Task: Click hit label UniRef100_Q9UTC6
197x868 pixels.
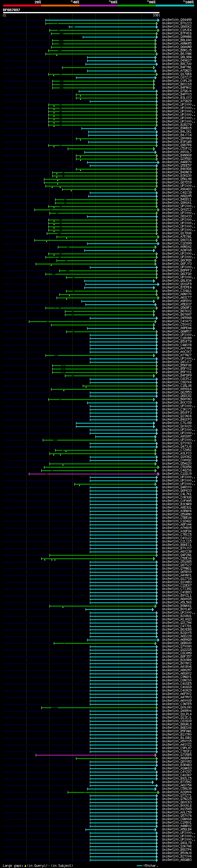Action: 177,240
